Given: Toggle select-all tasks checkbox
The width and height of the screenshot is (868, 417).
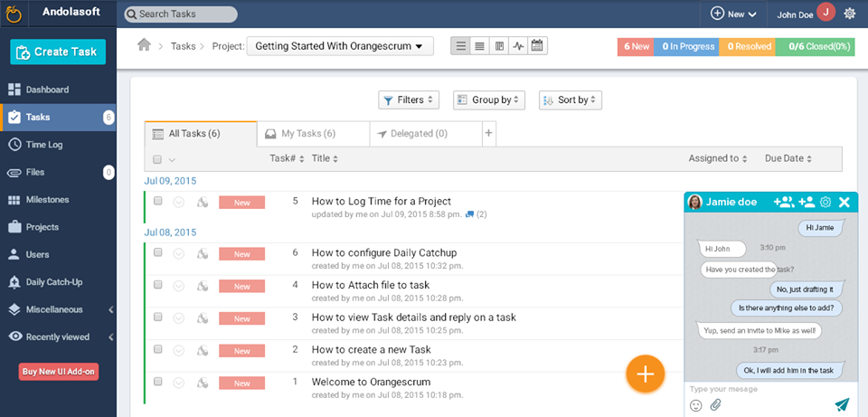Looking at the screenshot, I should click(157, 159).
